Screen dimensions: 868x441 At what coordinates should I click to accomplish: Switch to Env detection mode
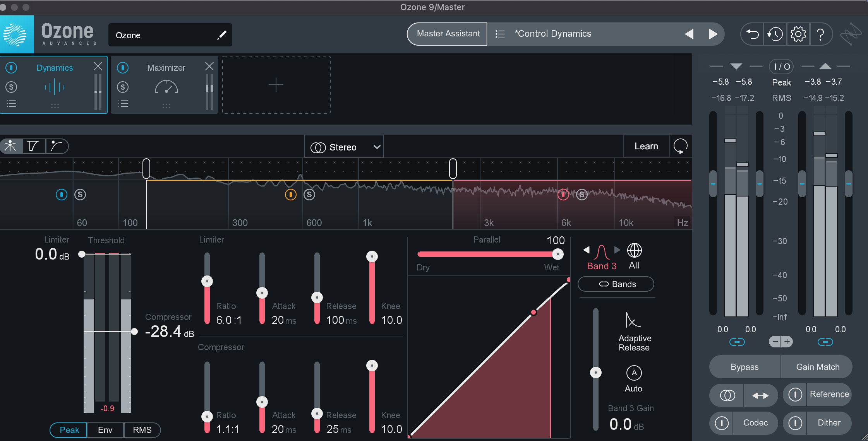pyautogui.click(x=105, y=430)
